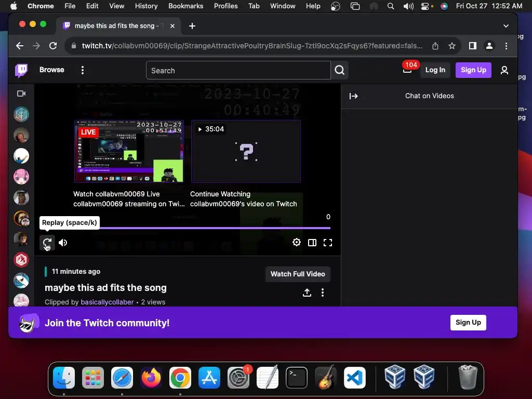Open Chrome three-dot menu
The height and width of the screenshot is (399, 532).
coord(506,46)
